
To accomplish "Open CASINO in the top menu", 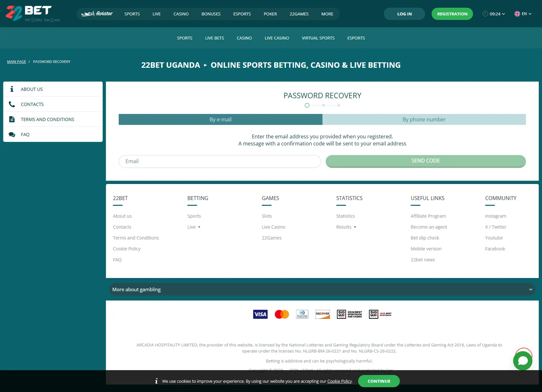I will [x=181, y=14].
